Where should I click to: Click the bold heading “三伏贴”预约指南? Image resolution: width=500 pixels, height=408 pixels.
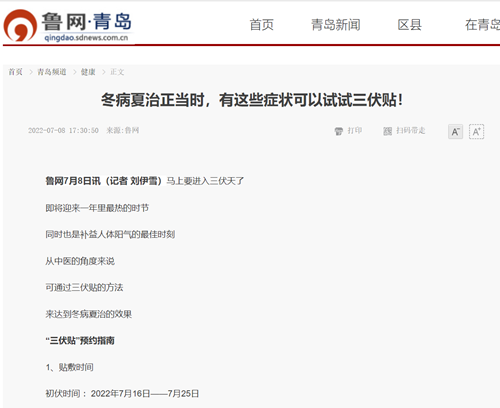tap(80, 340)
